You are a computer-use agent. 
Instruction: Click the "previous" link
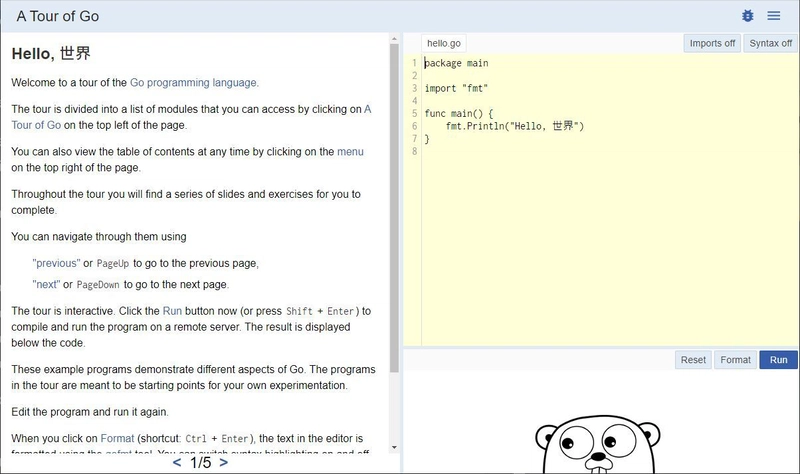pyautogui.click(x=56, y=263)
